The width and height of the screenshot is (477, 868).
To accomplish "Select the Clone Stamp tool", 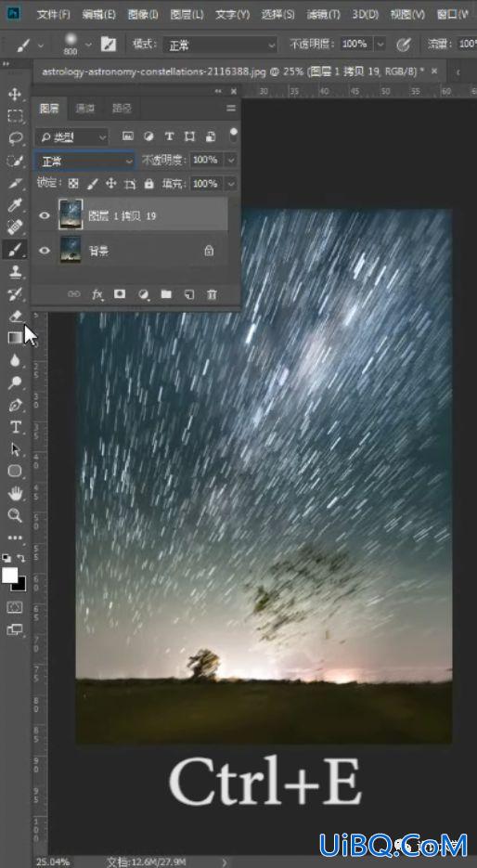I will pos(15,272).
